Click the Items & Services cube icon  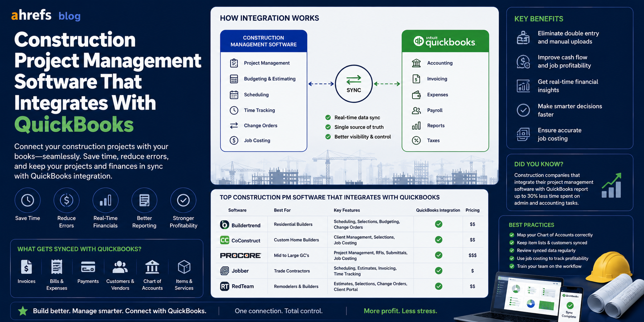pos(184,267)
